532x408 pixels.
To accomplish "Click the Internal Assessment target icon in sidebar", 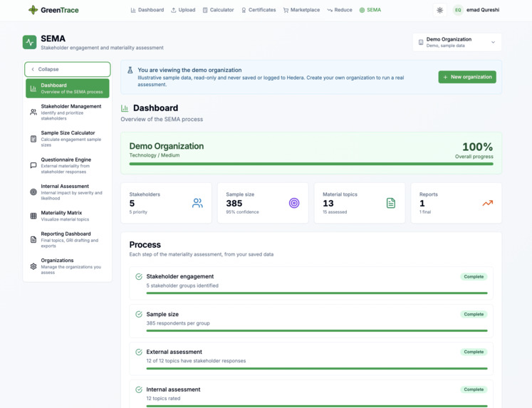I will [x=33, y=192].
